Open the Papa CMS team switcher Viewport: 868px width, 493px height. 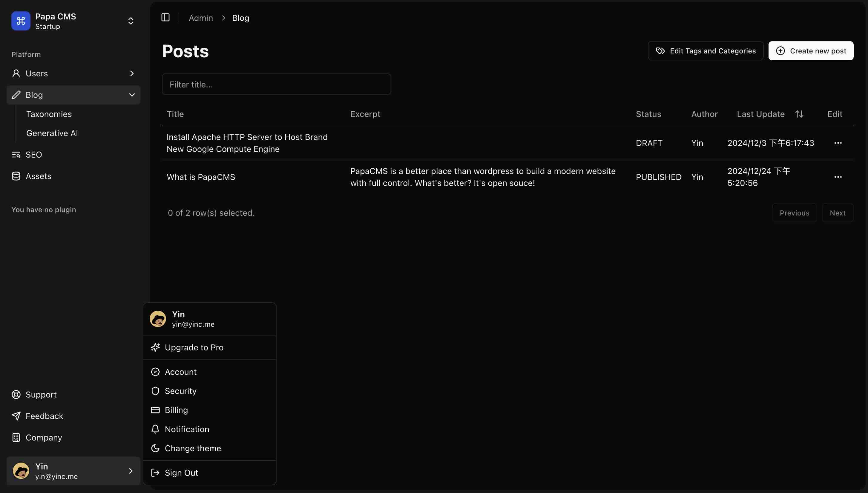(x=131, y=21)
